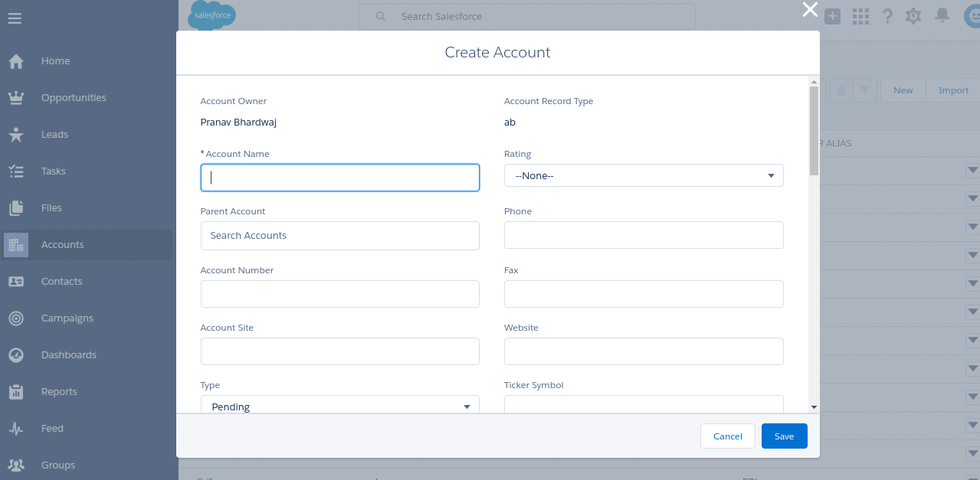Open the app launcher grid icon
The height and width of the screenshot is (480, 980).
click(860, 16)
